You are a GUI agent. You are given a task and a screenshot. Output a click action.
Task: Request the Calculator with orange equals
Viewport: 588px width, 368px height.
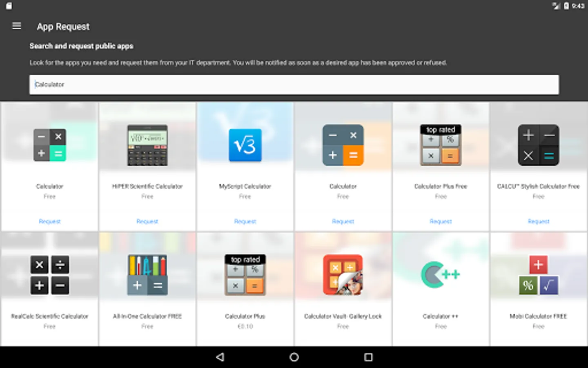point(343,221)
